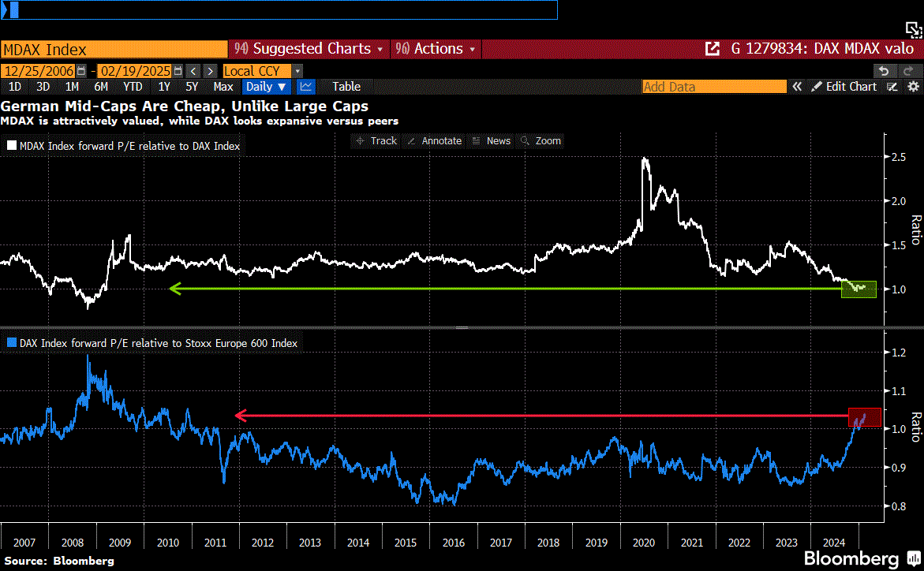The image size is (924, 571).
Task: Click the Add Data input field
Action: click(x=714, y=87)
